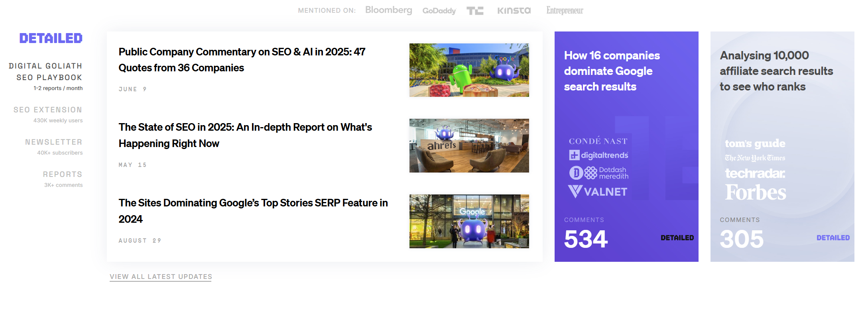Click the '430K weekly users' text
Image resolution: width=868 pixels, height=312 pixels.
pyautogui.click(x=58, y=120)
